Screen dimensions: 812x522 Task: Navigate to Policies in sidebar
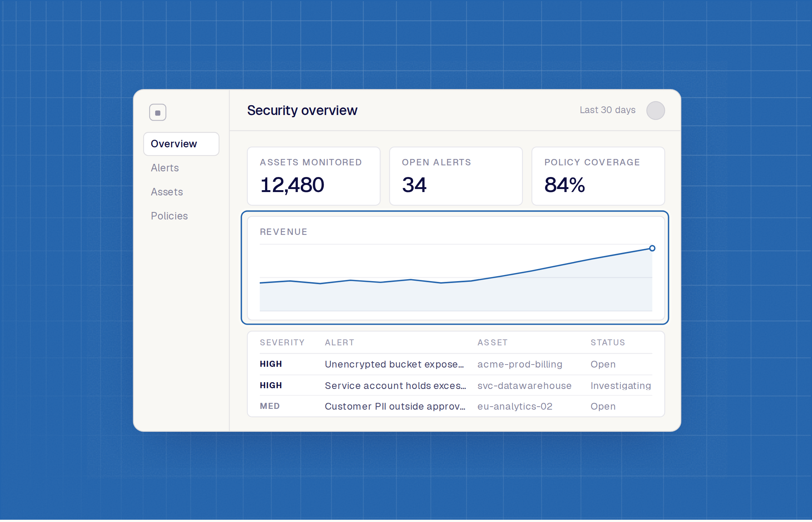click(x=169, y=216)
